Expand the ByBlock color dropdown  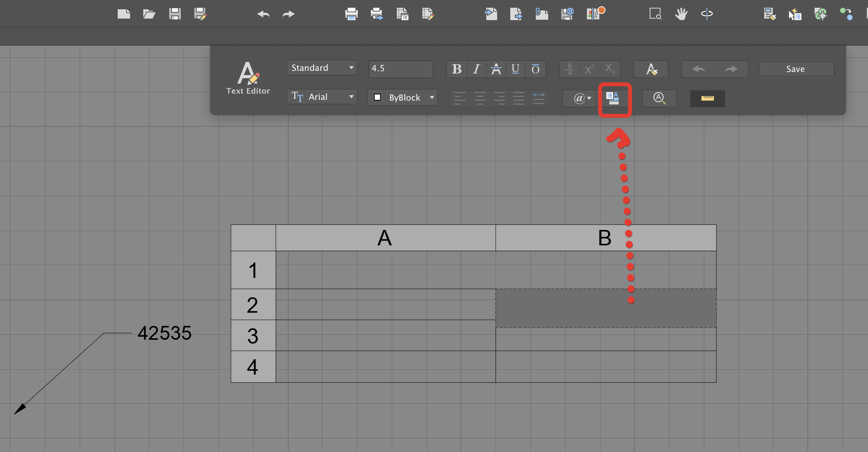click(x=402, y=98)
